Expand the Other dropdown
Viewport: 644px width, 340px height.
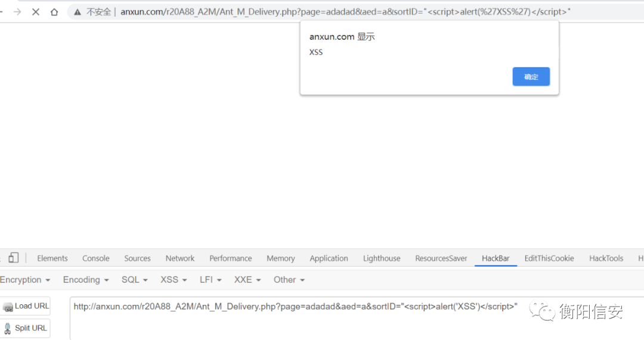pyautogui.click(x=289, y=280)
